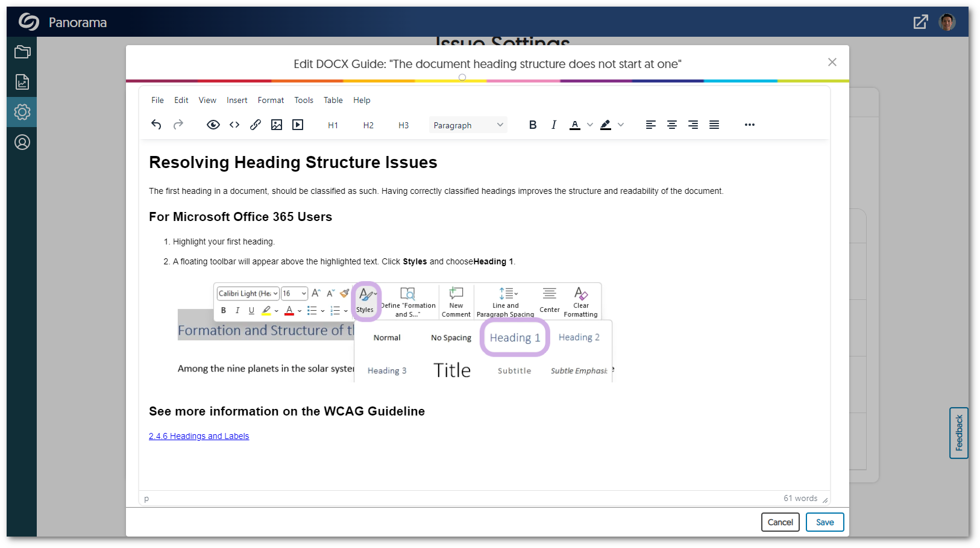Click the Save button
Viewport: 980px width, 548px height.
825,522
